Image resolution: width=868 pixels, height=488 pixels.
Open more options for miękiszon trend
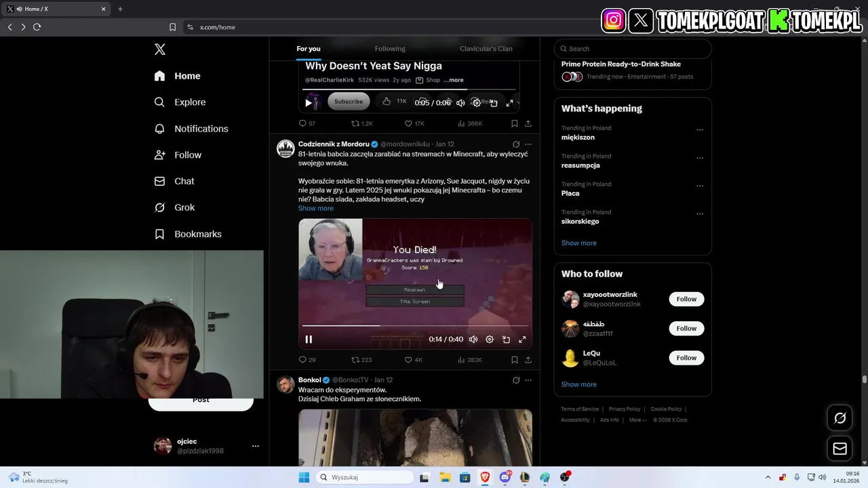pos(700,130)
